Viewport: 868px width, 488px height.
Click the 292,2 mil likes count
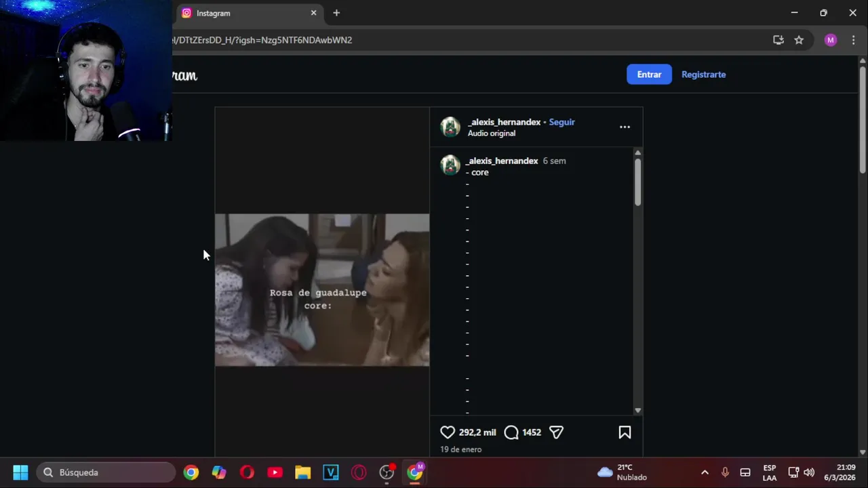(477, 432)
